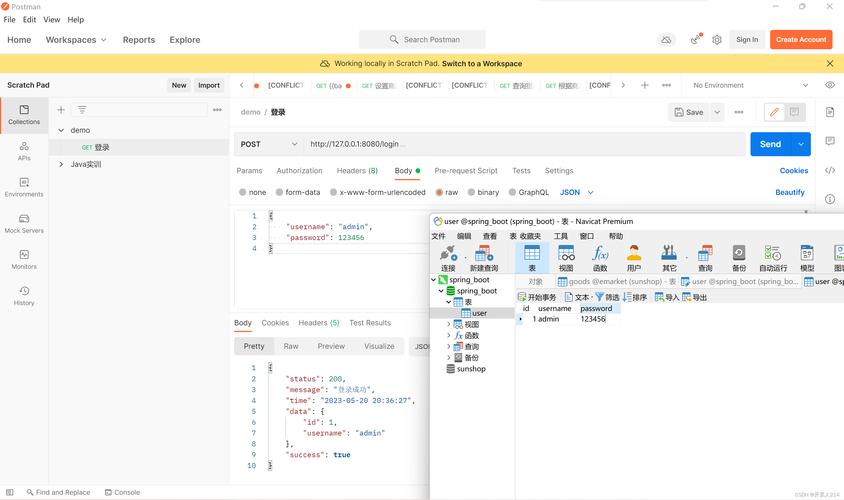This screenshot has width=844, height=500.
Task: Collapse the demo collection
Action: pyautogui.click(x=61, y=130)
